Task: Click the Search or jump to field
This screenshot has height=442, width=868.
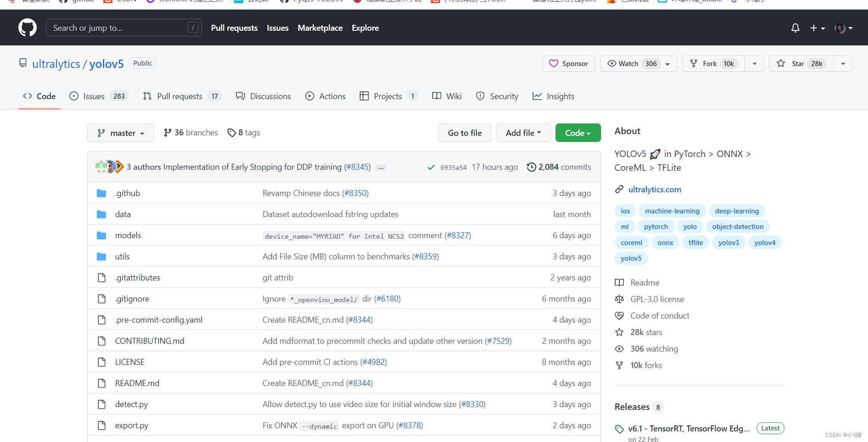Action: click(x=124, y=28)
